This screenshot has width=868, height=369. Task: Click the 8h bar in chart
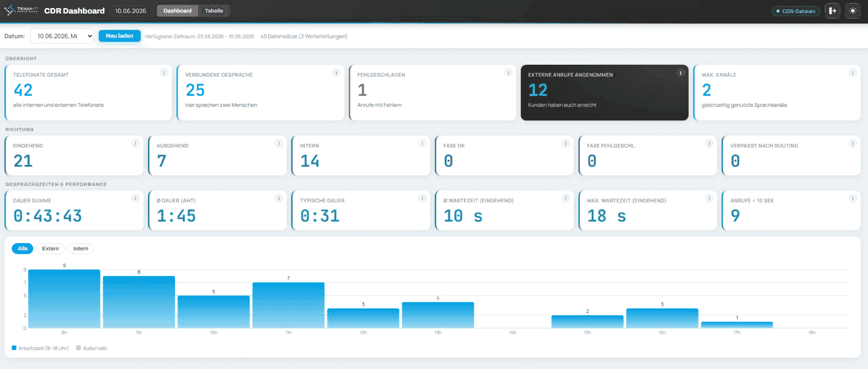[64, 299]
